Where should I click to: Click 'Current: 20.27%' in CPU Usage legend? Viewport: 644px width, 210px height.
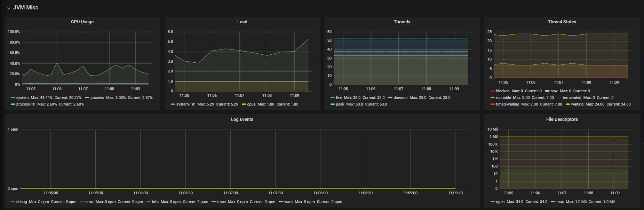coord(68,98)
